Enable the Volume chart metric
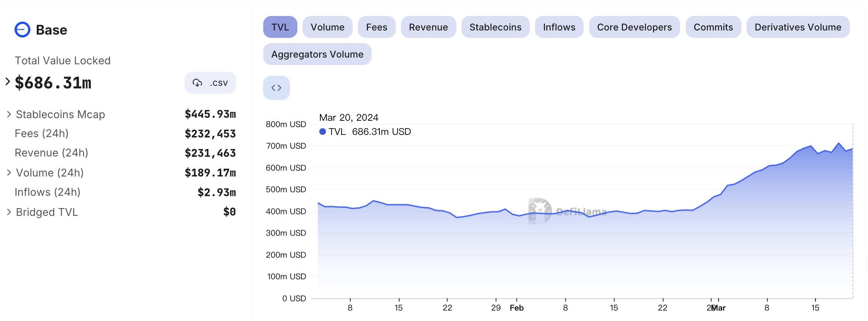 [327, 27]
